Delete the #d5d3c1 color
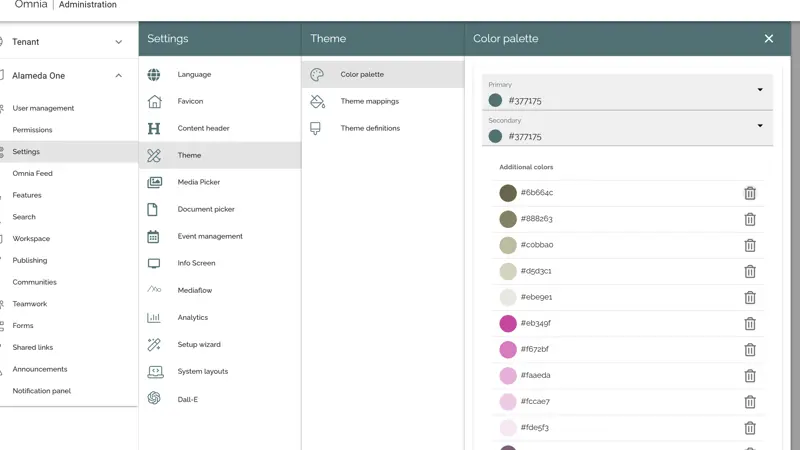Image resolution: width=800 pixels, height=450 pixels. tap(749, 271)
